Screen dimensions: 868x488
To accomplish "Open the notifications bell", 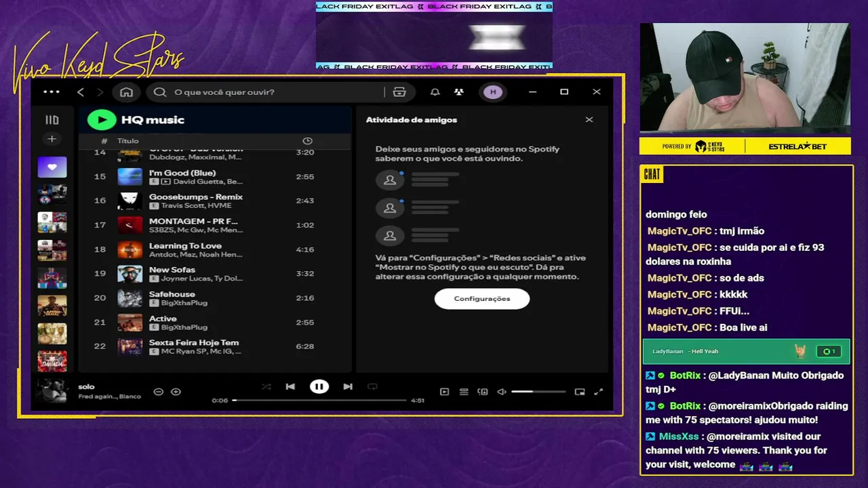I will (x=435, y=92).
